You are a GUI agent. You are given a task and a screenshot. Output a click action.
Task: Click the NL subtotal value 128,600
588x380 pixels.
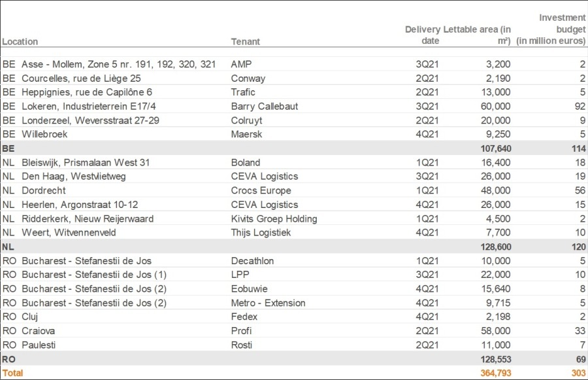pyautogui.click(x=495, y=247)
